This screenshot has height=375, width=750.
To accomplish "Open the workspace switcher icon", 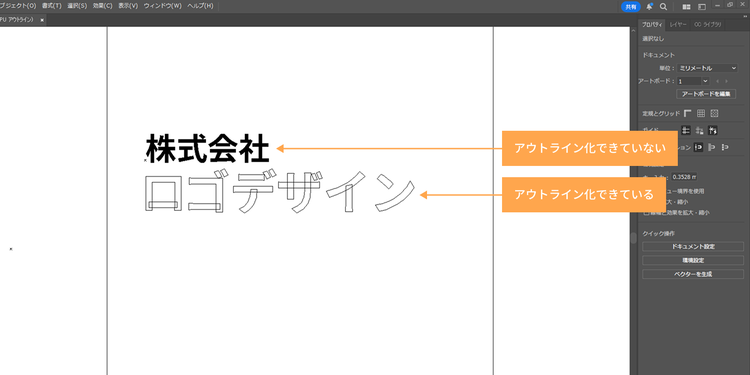I will coord(702,7).
